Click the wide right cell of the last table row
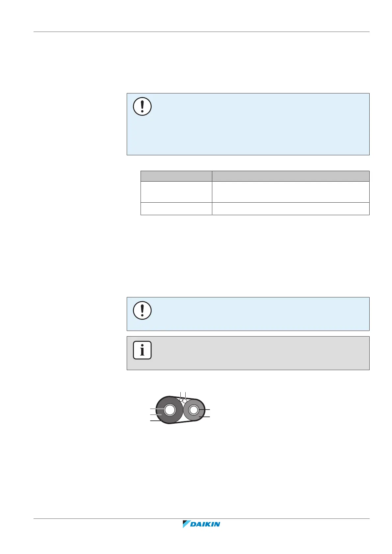This screenshot has height=554, width=392. [x=290, y=209]
